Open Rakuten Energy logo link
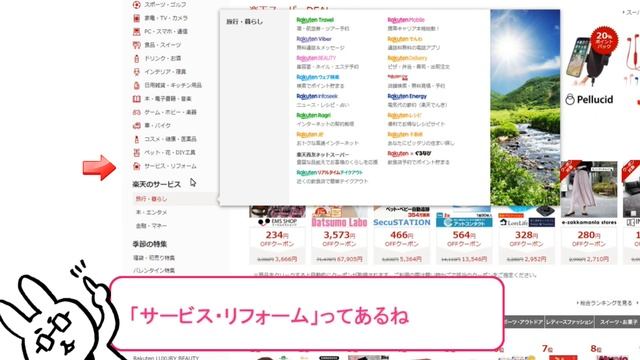The width and height of the screenshot is (640, 360). click(x=407, y=96)
